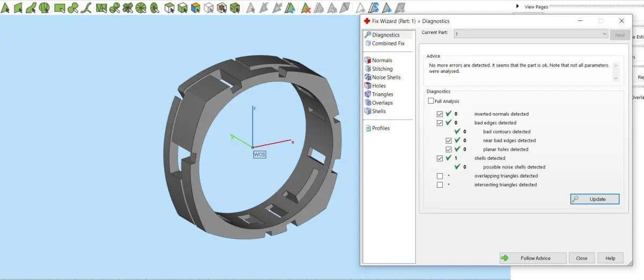Uncheck the near bad edges checkbox
Image resolution: width=644 pixels, height=280 pixels.
click(x=449, y=141)
